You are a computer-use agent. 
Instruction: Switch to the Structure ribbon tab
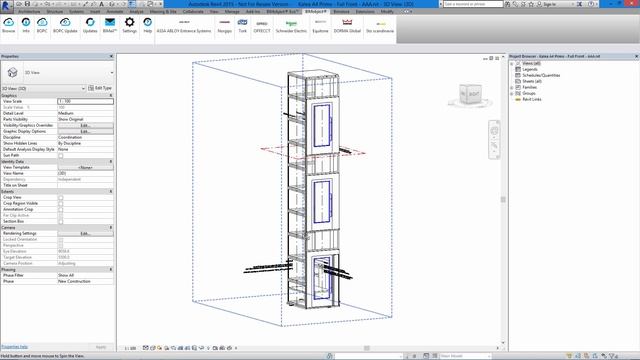[x=55, y=12]
